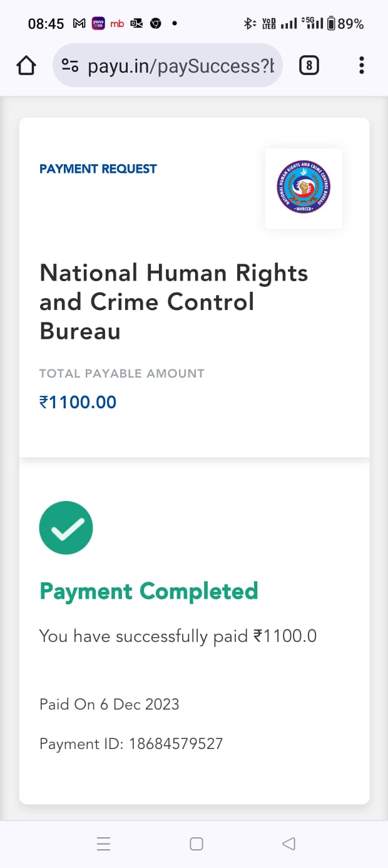Tap the mb notification icon in status bar

[x=117, y=24]
